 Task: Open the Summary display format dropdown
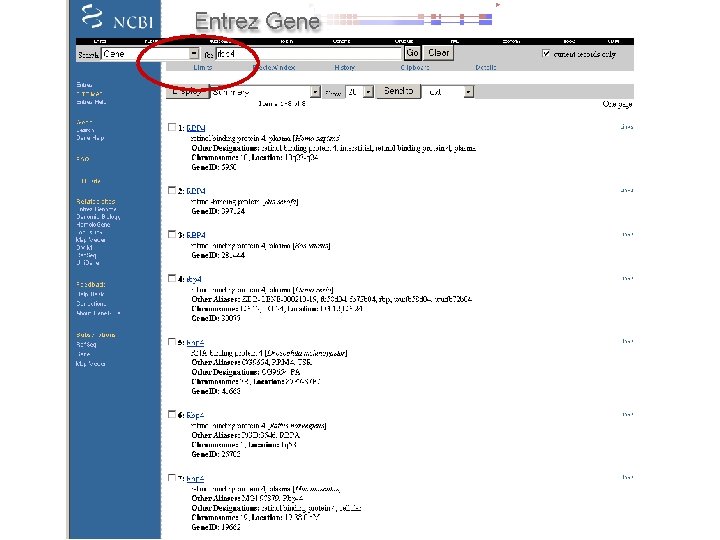point(265,92)
